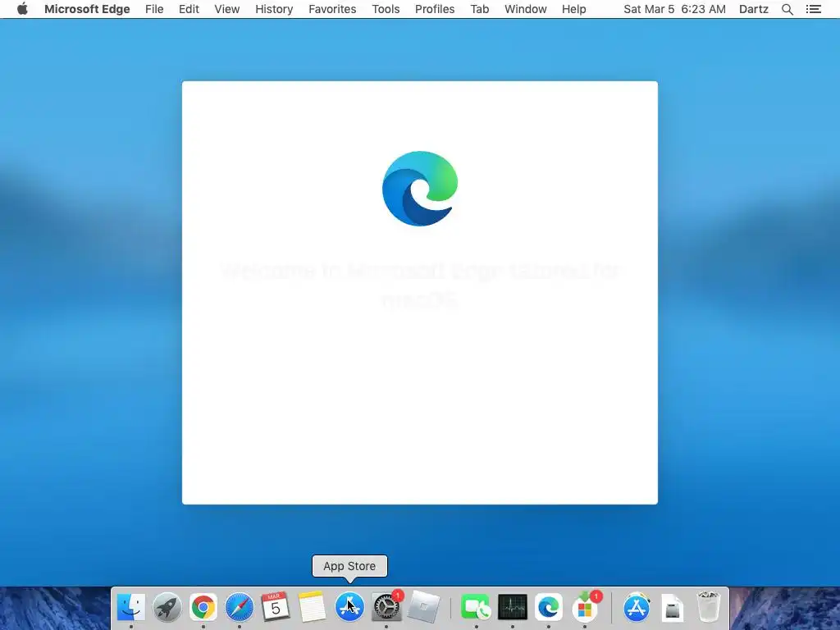Open the Microsoft Edge application menu
The height and width of the screenshot is (630, 840).
point(87,9)
